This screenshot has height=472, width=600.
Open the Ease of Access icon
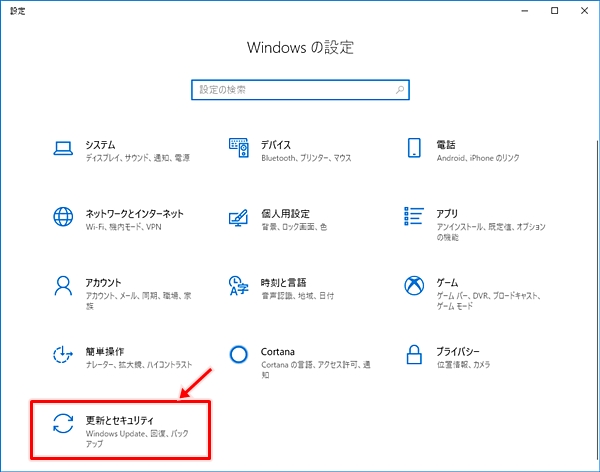pos(63,356)
